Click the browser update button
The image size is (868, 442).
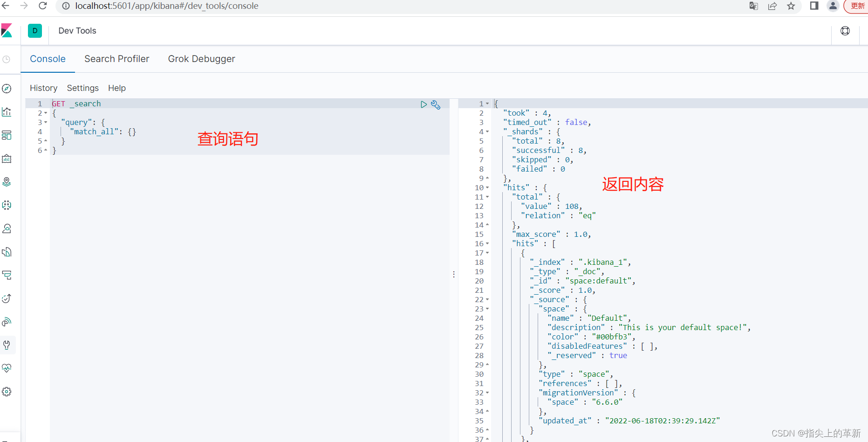(x=856, y=6)
